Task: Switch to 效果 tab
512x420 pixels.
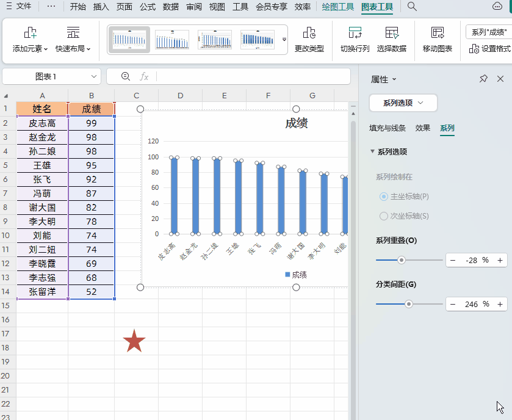Action: 422,128
